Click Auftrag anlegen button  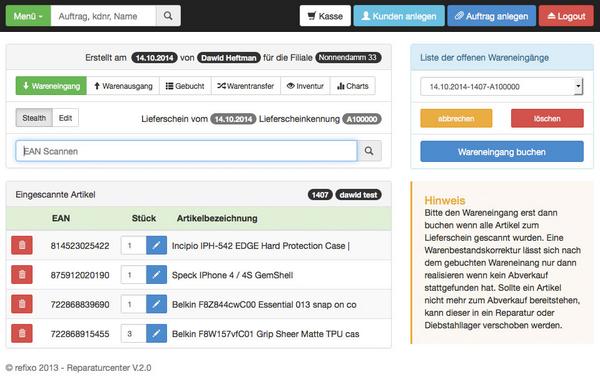492,16
